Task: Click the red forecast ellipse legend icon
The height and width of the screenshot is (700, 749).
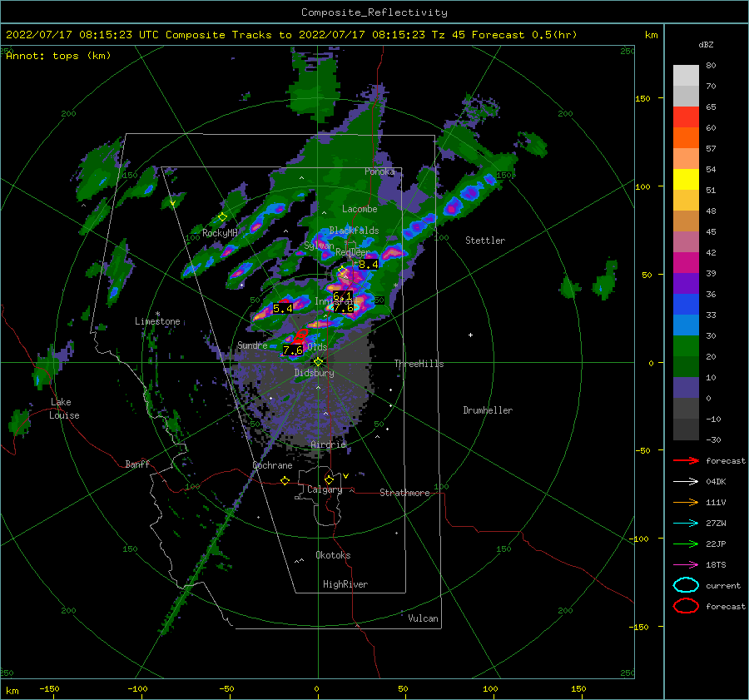Action: 686,606
